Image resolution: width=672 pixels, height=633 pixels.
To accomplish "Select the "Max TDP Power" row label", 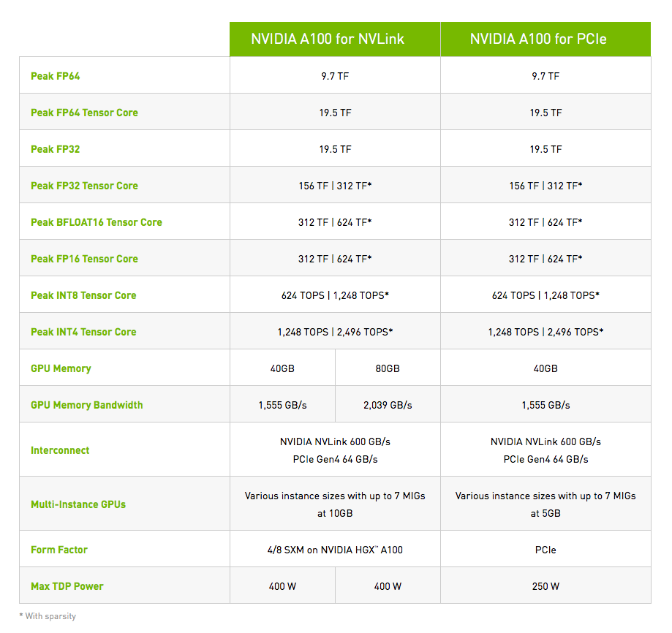I will [x=67, y=586].
